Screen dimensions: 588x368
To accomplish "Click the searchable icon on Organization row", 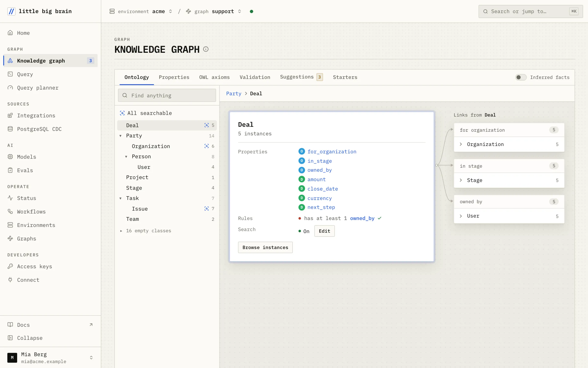I will [x=207, y=146].
